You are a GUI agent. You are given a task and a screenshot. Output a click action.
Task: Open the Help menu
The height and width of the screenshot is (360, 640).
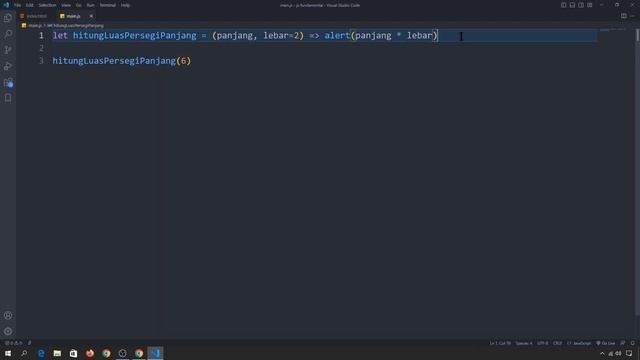coord(125,5)
